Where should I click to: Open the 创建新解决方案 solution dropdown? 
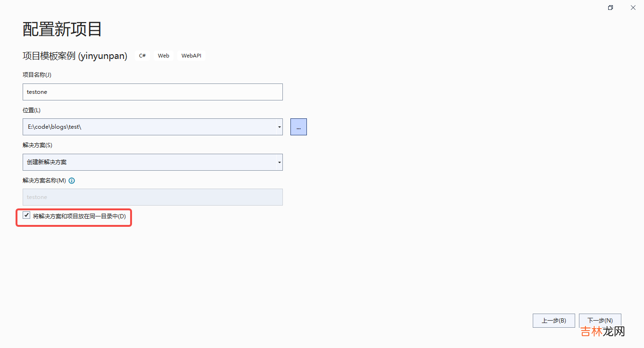coord(152,162)
